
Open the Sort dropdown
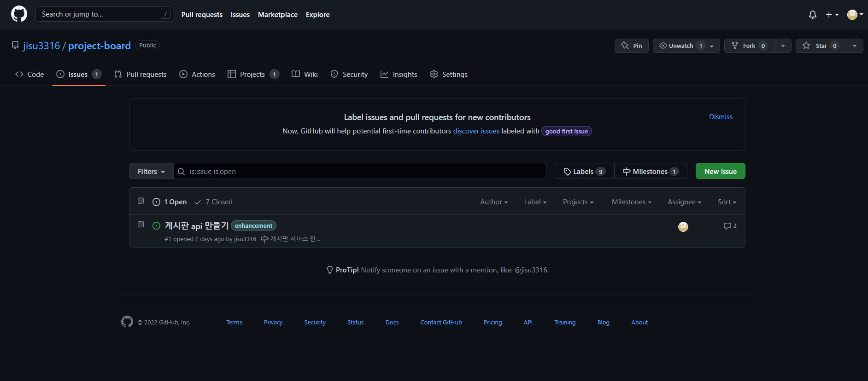(727, 202)
